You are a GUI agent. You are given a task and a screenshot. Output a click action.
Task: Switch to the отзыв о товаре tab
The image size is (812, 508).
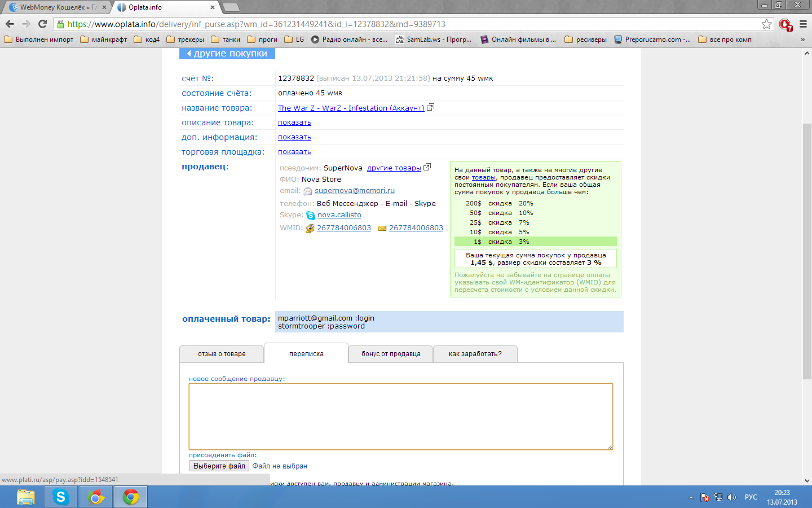click(x=222, y=354)
